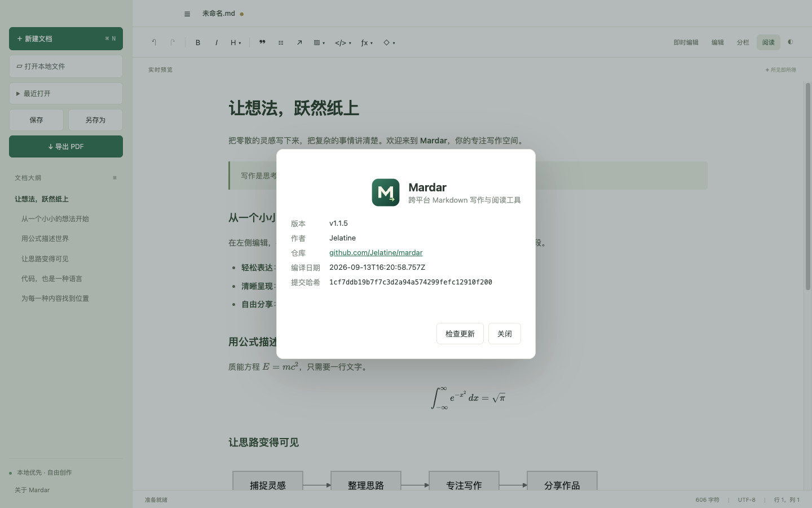Click the redo arrow in toolbar
Image resolution: width=812 pixels, height=508 pixels.
173,42
